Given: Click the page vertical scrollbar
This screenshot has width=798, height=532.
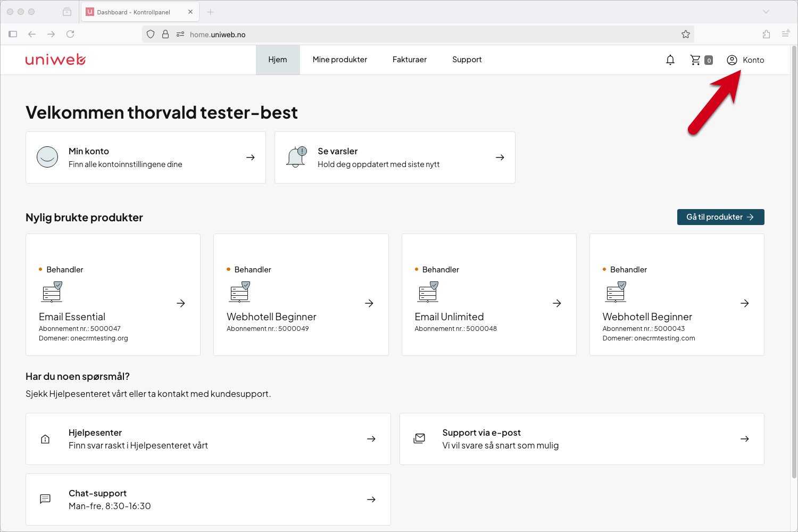Looking at the screenshot, I should point(794,262).
